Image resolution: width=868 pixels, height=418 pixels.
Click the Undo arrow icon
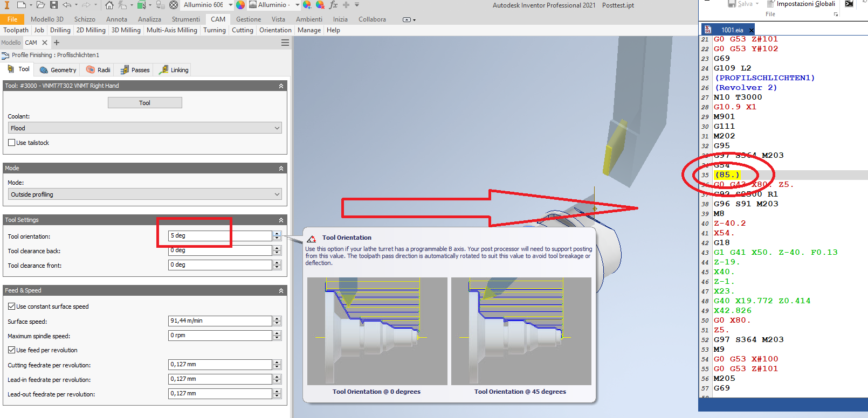pos(67,5)
